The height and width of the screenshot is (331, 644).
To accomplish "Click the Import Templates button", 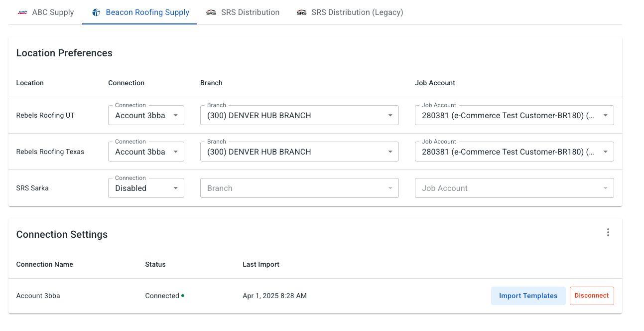I will pyautogui.click(x=528, y=296).
